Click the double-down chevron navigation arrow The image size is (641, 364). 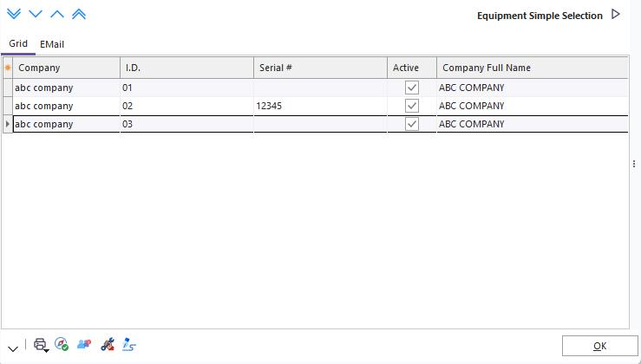coord(13,15)
